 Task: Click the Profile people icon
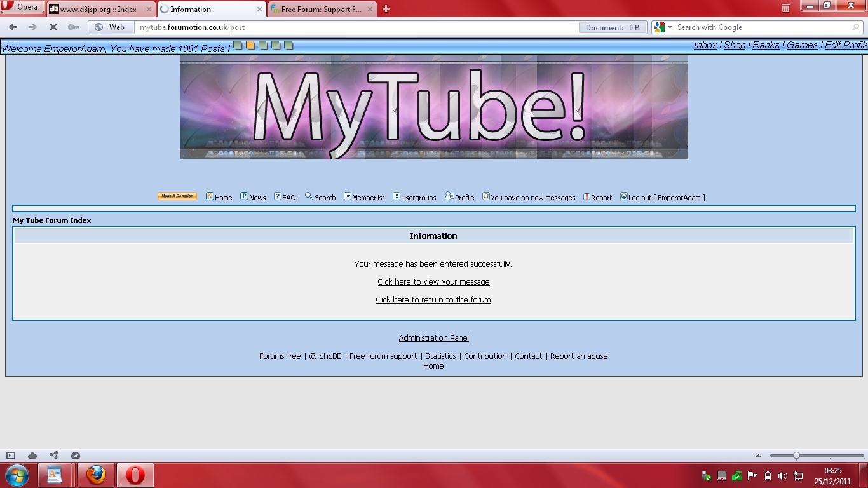[x=449, y=196]
